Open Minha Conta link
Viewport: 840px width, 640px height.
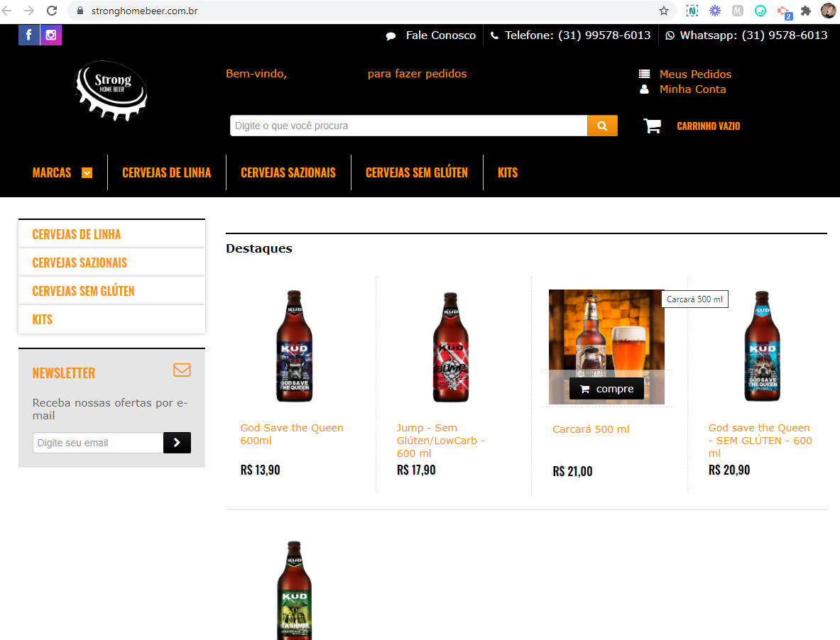[x=693, y=89]
